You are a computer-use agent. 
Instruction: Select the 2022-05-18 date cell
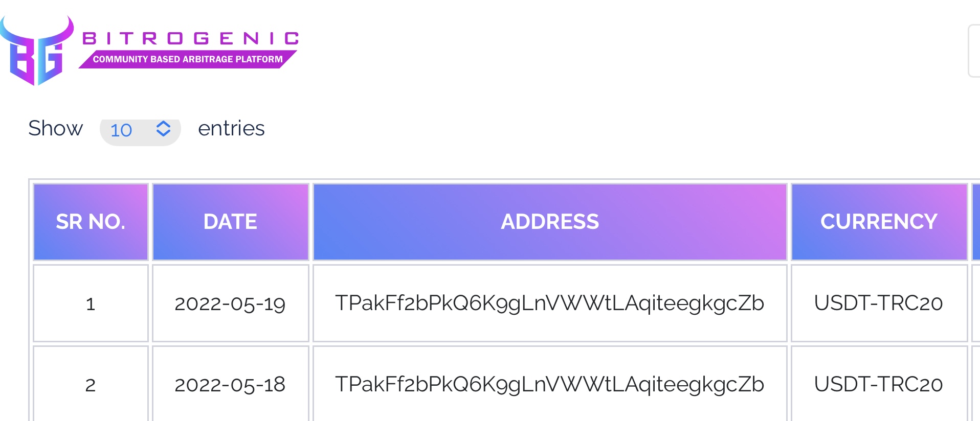click(230, 385)
